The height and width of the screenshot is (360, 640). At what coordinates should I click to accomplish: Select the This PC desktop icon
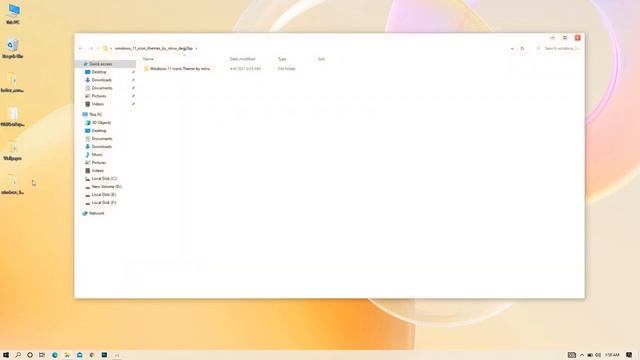pos(13,14)
